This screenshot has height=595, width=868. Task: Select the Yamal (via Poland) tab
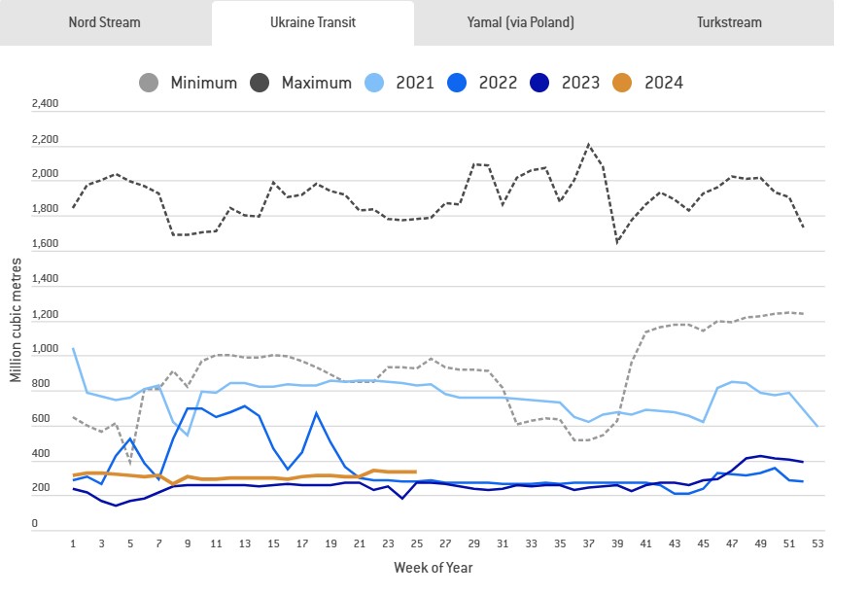coord(519,22)
